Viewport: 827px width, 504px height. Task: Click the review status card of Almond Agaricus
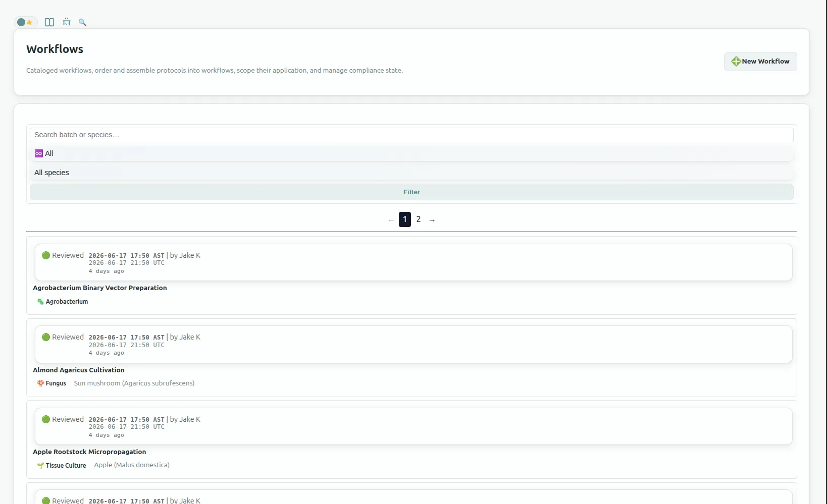coord(413,345)
